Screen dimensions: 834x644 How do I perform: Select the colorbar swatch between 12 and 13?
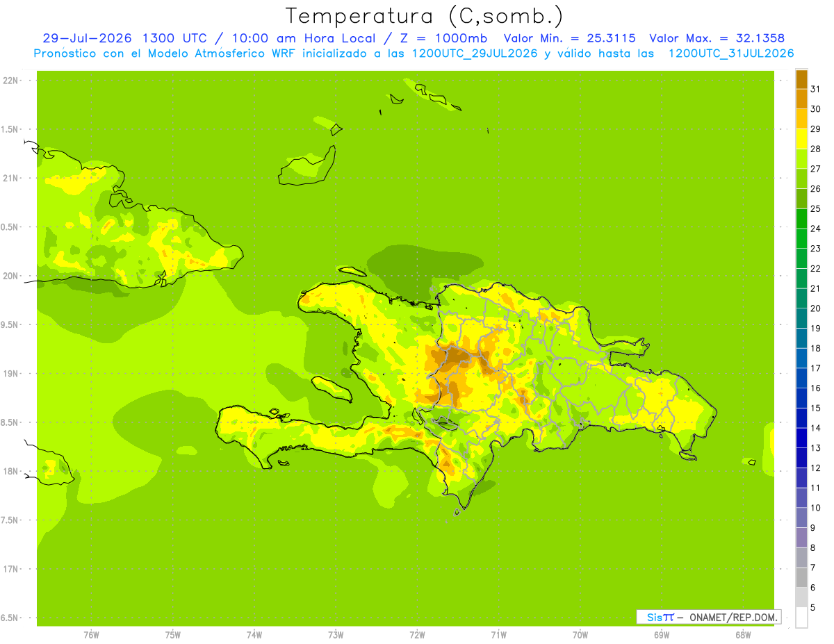coord(801,458)
